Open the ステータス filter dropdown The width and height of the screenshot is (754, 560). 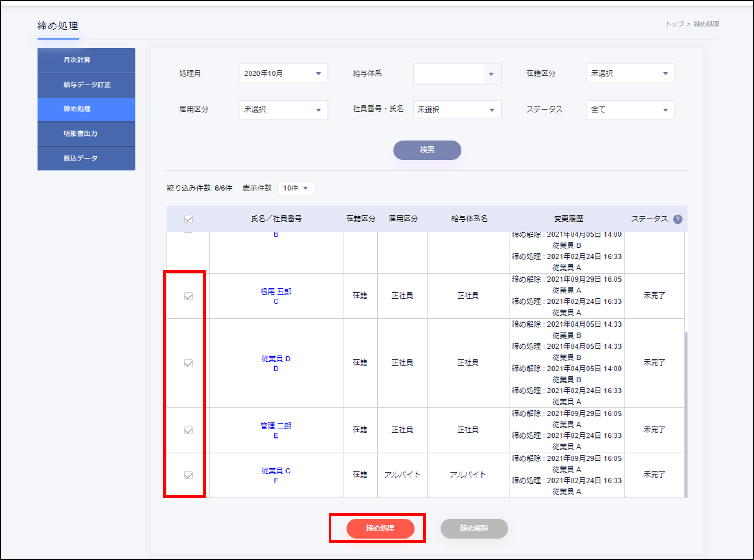pos(630,110)
